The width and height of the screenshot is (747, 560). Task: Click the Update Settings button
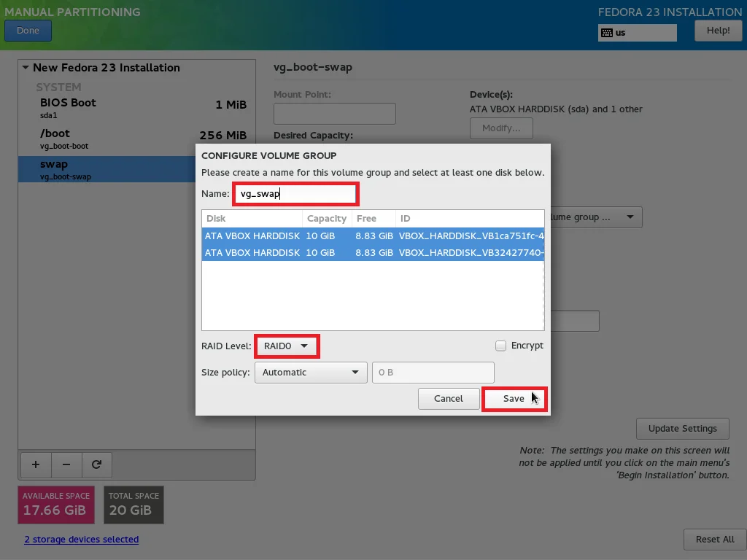click(682, 429)
